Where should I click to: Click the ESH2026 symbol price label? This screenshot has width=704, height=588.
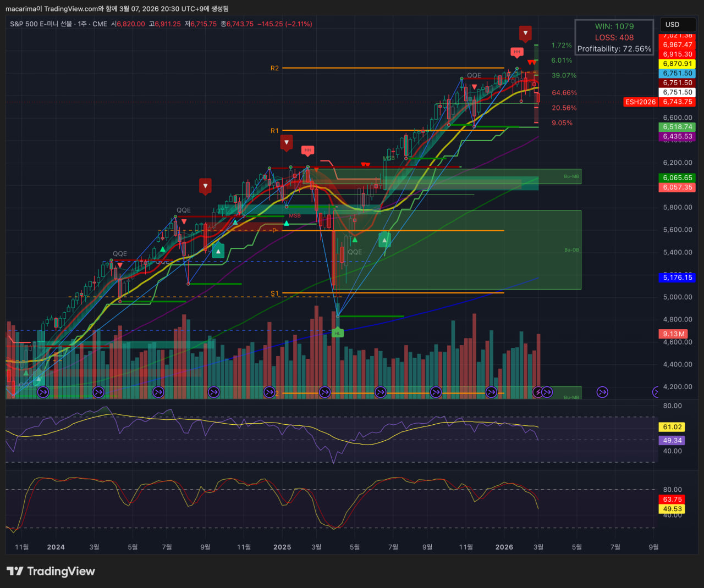(640, 102)
